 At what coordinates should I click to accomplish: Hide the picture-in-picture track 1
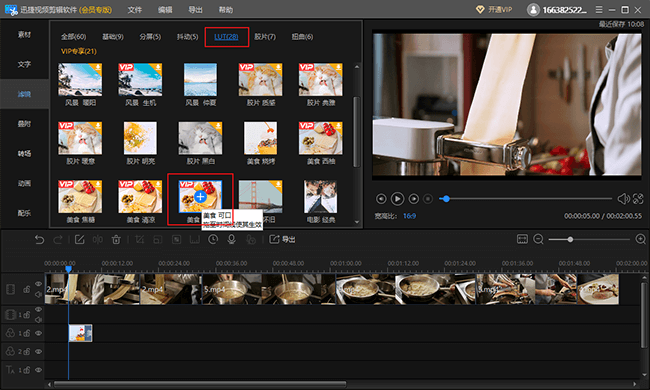(39, 310)
